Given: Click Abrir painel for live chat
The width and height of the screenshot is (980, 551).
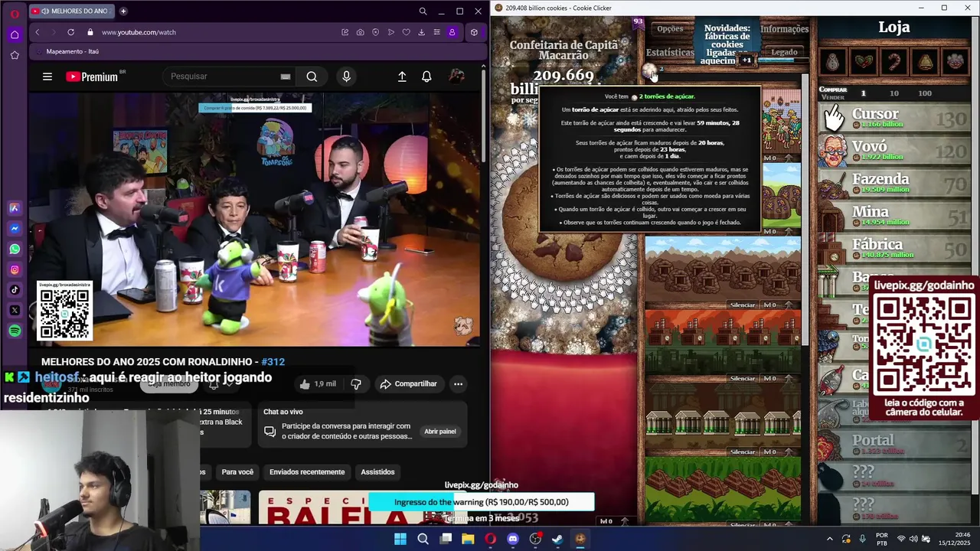Looking at the screenshot, I should pyautogui.click(x=440, y=432).
